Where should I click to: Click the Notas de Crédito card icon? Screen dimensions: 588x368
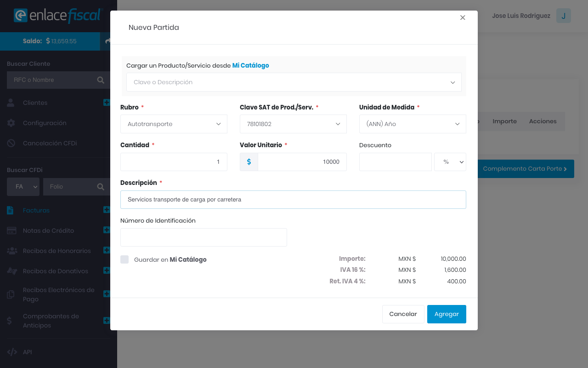pyautogui.click(x=11, y=231)
